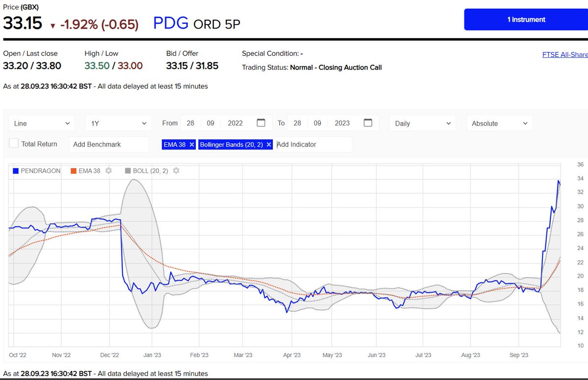The height and width of the screenshot is (380, 588).
Task: Edit the To month field 09
Action: click(x=317, y=123)
